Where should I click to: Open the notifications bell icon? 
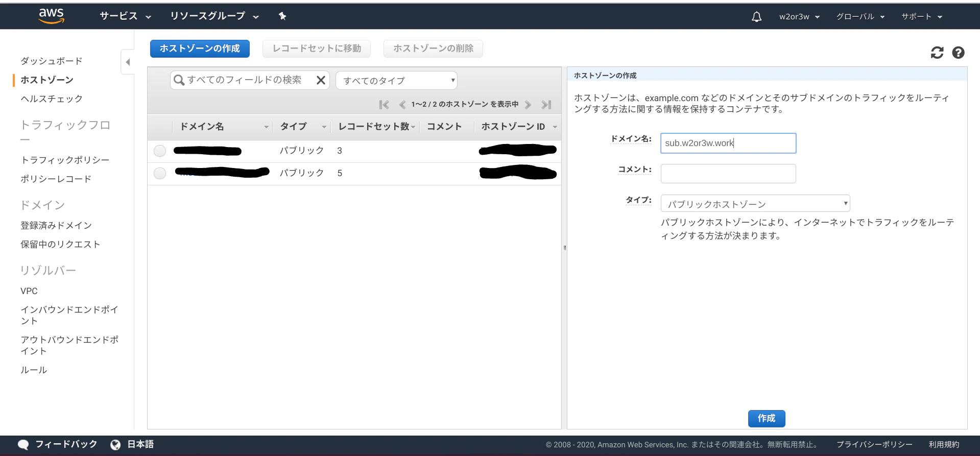tap(756, 16)
